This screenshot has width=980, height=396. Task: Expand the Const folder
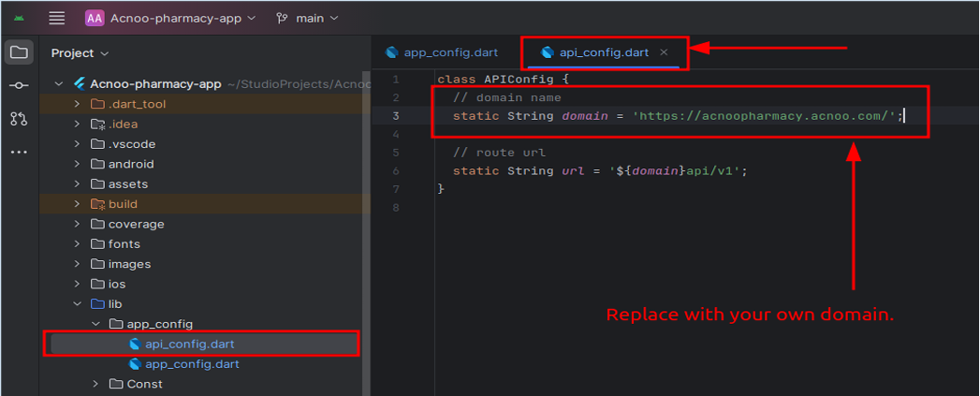pyautogui.click(x=96, y=384)
